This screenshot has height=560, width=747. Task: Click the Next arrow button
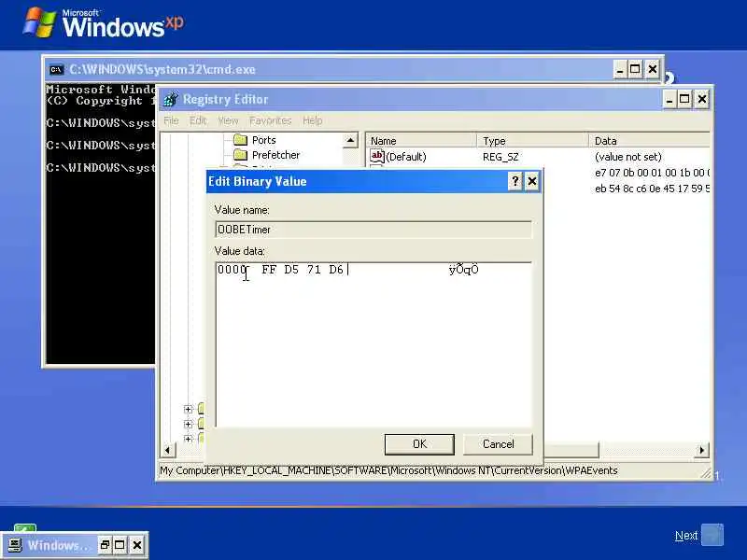[x=712, y=535]
